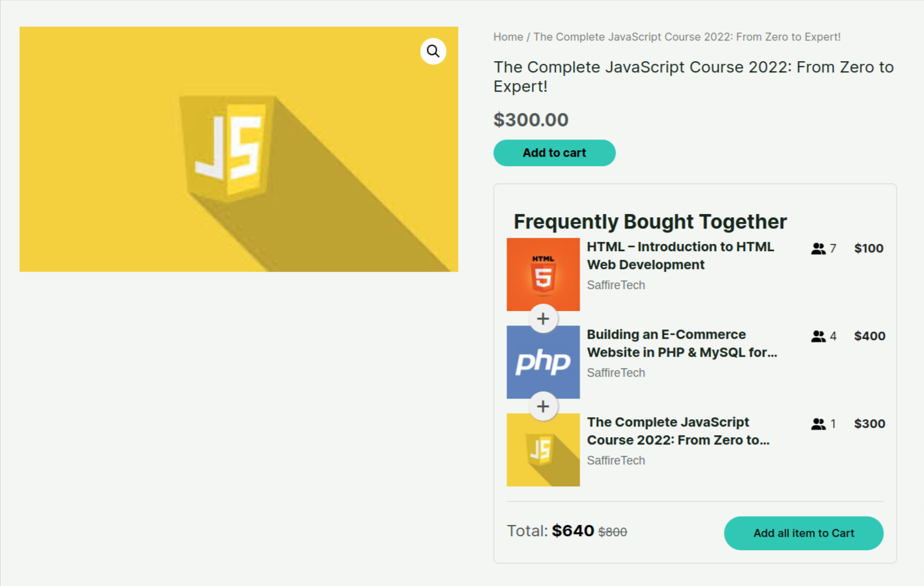Image resolution: width=924 pixels, height=586 pixels.
Task: Click the magnifier zoom icon on product image
Action: (433, 51)
